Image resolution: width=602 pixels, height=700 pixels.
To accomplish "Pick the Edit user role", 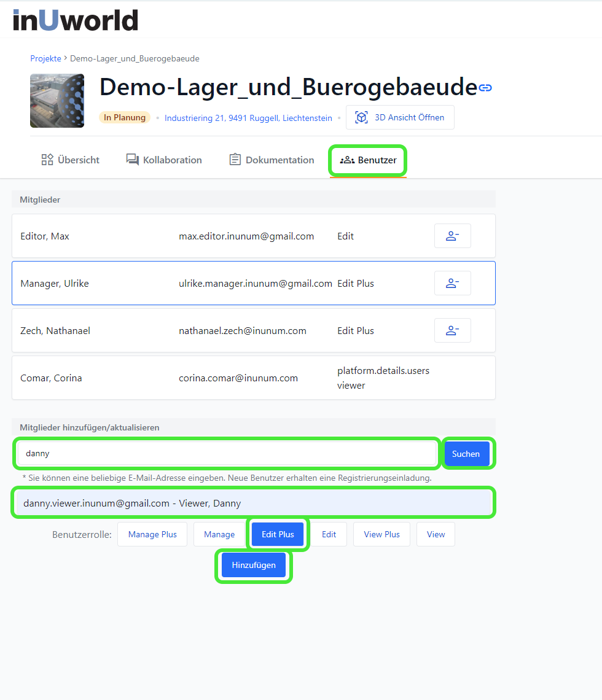I will [329, 534].
